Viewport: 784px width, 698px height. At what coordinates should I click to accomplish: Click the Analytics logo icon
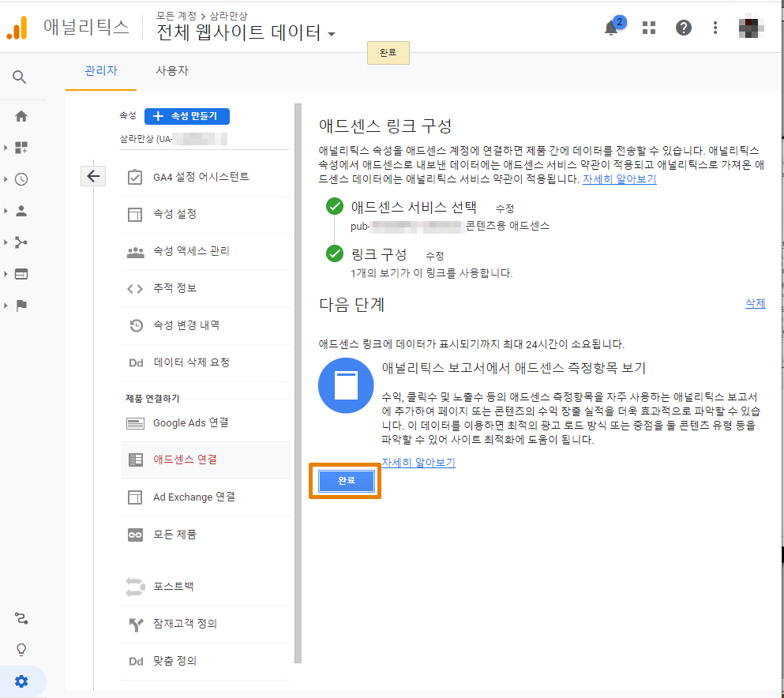point(17,27)
